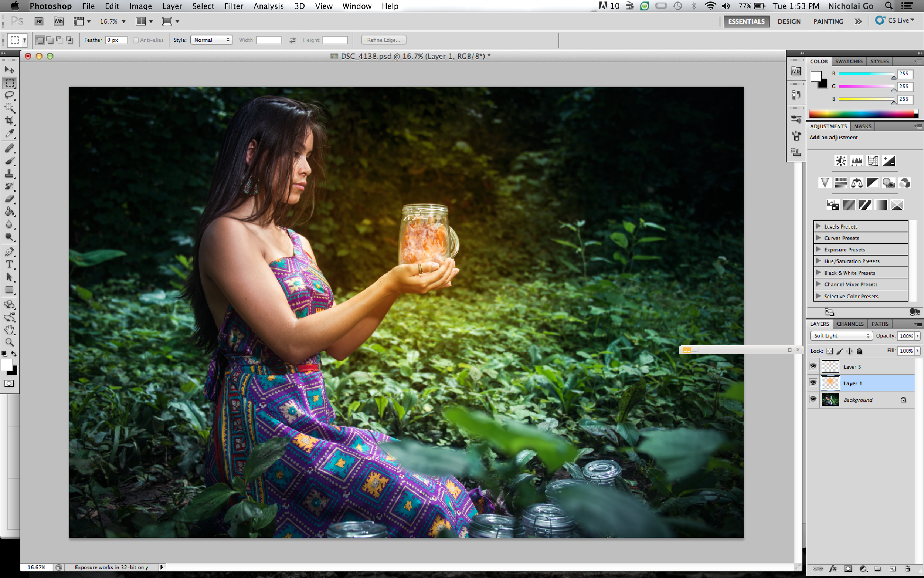Select the Quick Selection tool

(x=10, y=108)
